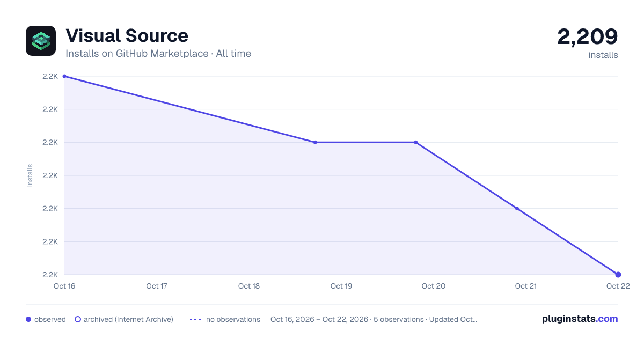Select the Oct 16 data point on chart
644x338 pixels.
[x=64, y=76]
